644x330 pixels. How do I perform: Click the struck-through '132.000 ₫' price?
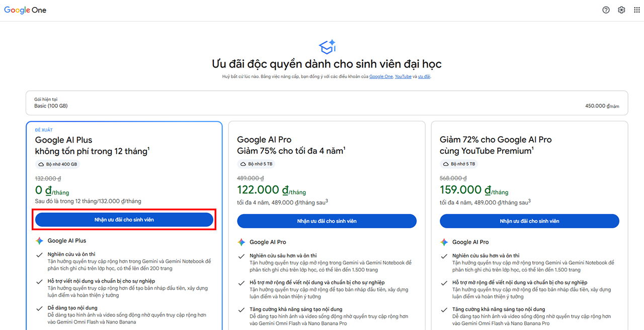point(48,178)
